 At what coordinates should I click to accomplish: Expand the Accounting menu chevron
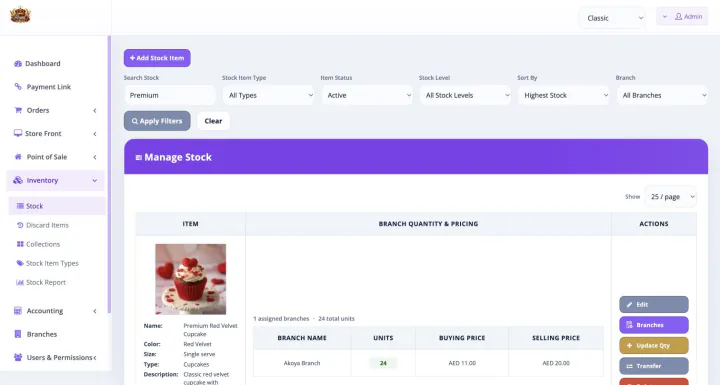click(x=95, y=311)
